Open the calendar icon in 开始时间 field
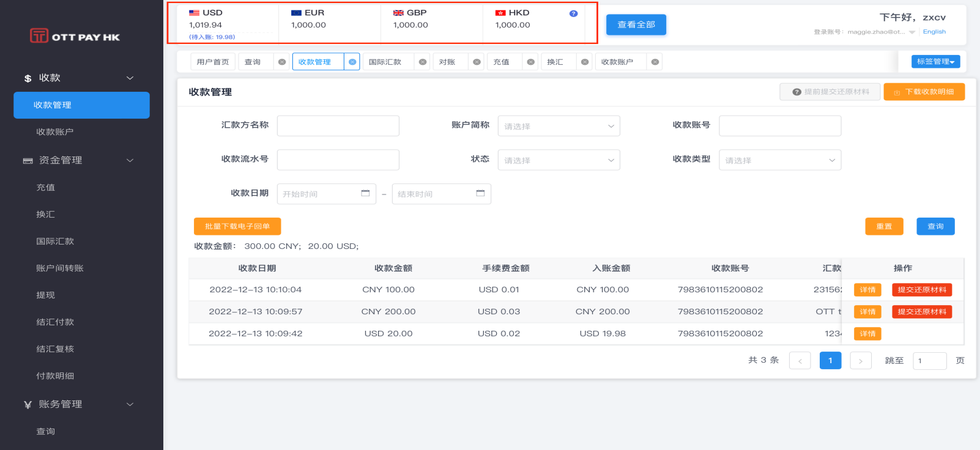 [x=365, y=193]
